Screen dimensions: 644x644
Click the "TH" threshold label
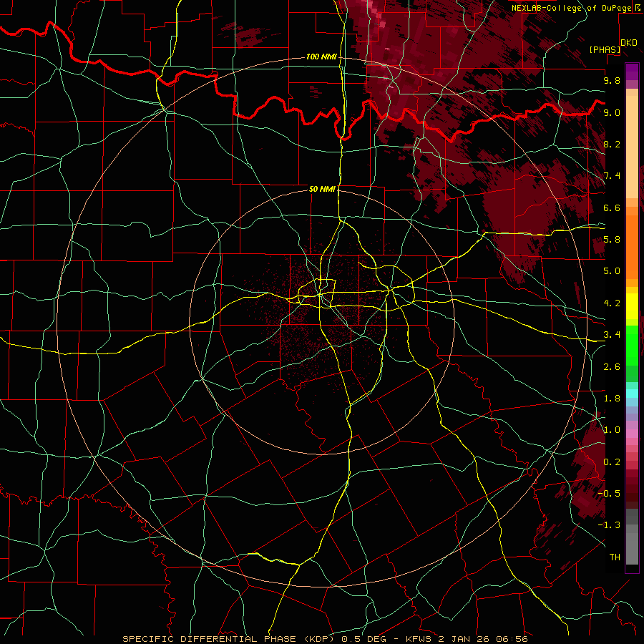click(615, 557)
